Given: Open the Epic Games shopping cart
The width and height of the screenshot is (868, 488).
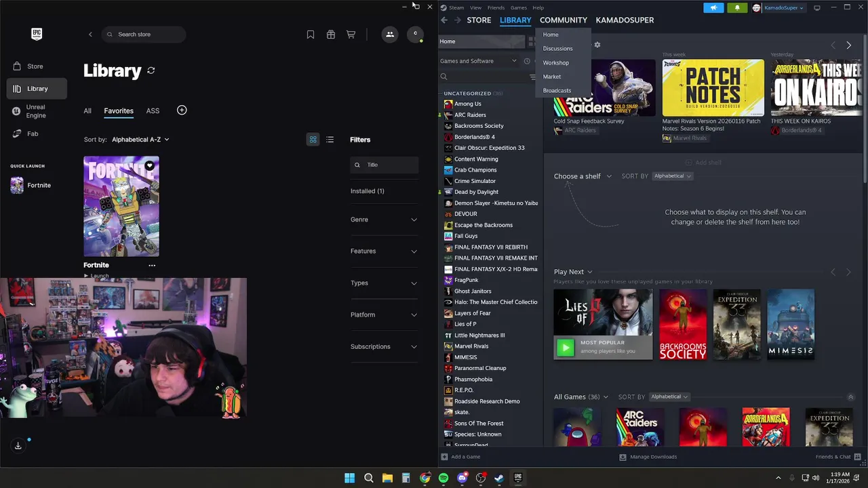Looking at the screenshot, I should (x=351, y=35).
